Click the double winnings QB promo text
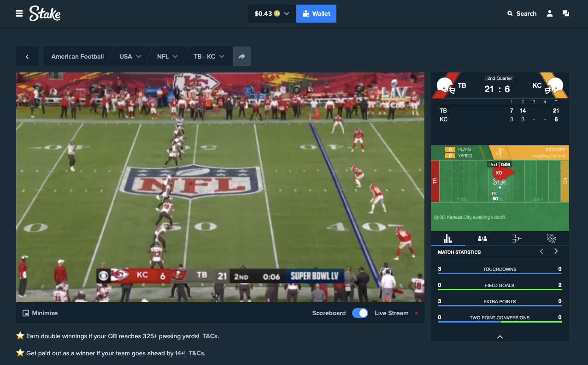The image size is (588, 365). coord(113,336)
